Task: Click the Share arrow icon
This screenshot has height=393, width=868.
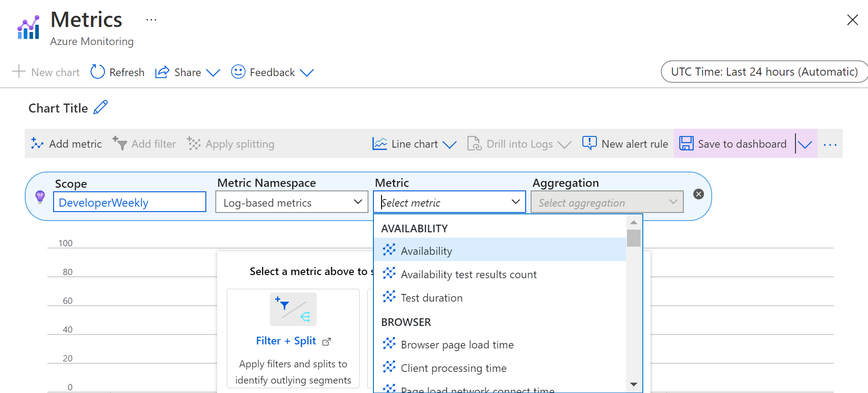Action: pos(162,72)
